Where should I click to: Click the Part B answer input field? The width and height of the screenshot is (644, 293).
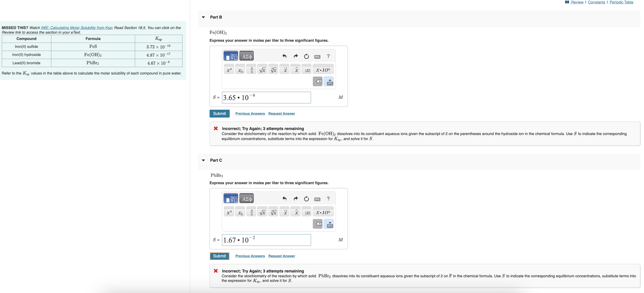click(x=266, y=97)
